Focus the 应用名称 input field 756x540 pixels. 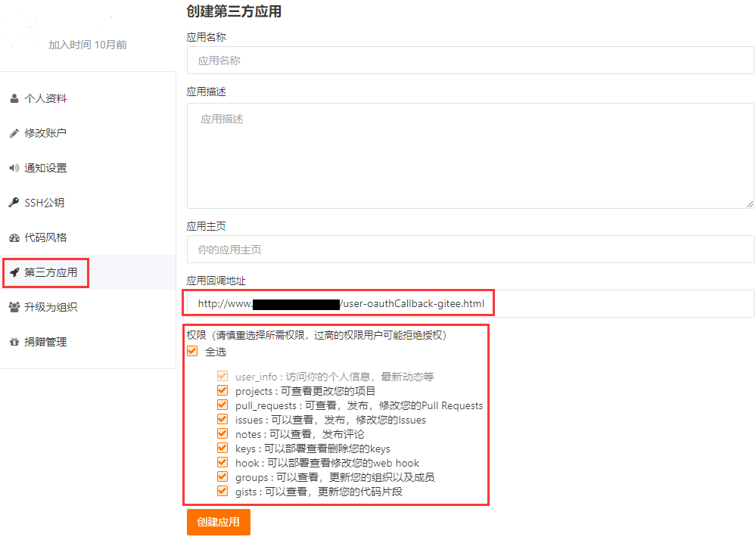pos(470,61)
